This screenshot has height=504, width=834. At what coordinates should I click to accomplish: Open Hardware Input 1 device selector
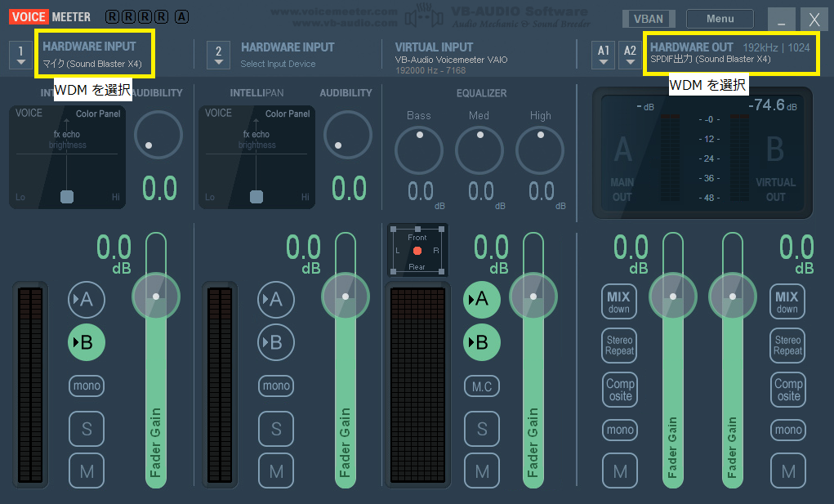[x=20, y=56]
